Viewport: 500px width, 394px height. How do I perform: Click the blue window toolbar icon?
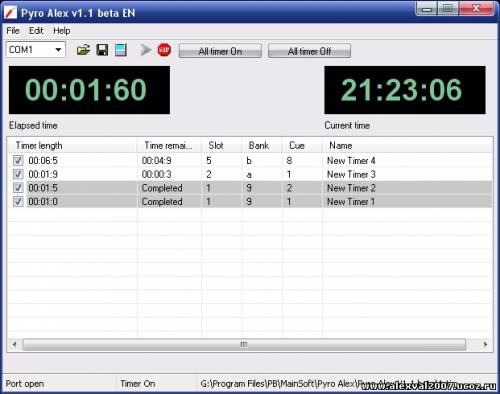(121, 50)
